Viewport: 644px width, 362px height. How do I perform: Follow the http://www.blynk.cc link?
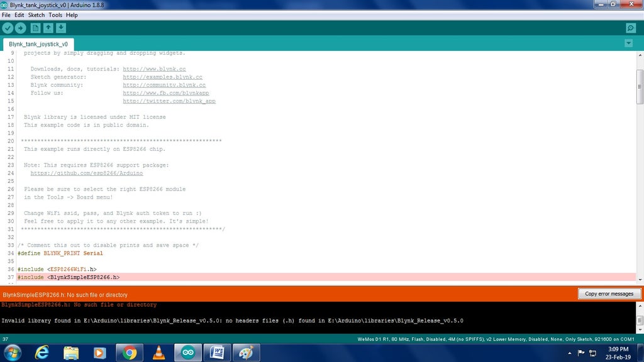[x=154, y=69]
